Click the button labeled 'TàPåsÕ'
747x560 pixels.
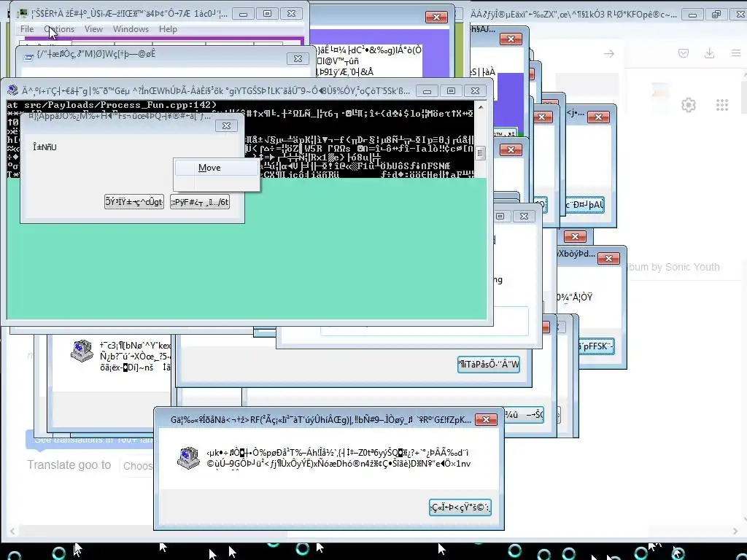click(488, 365)
